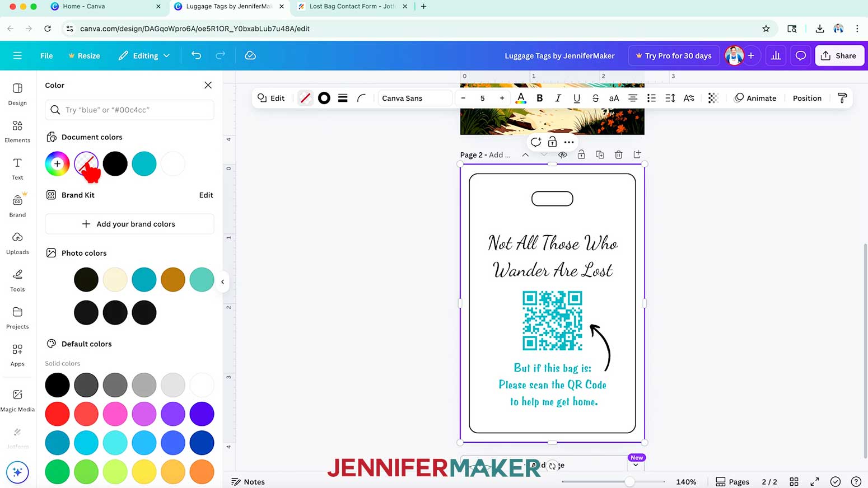Open the Apps sidebar panel
Viewport: 868px width, 488px height.
click(x=17, y=355)
